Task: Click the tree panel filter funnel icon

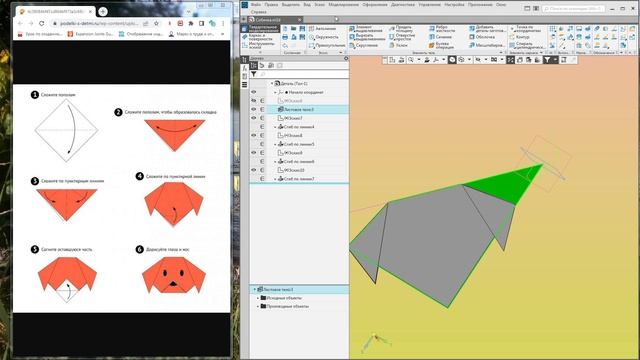Action: coord(253,74)
